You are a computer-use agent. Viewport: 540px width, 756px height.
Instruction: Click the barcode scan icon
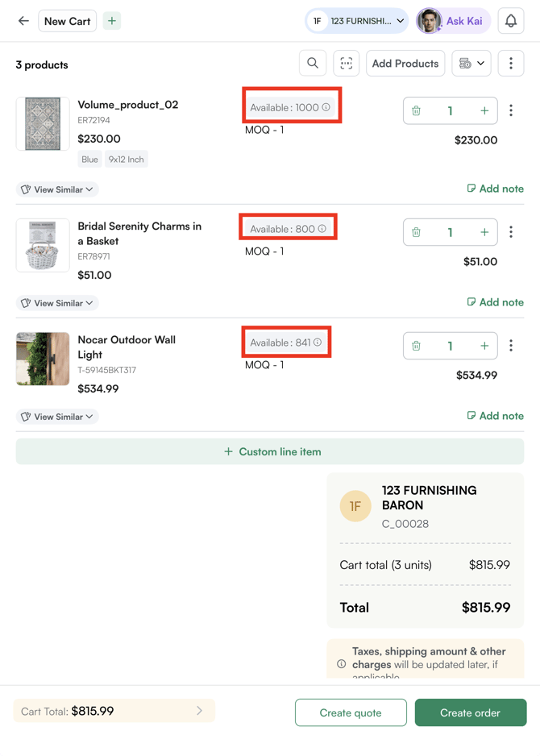347,63
